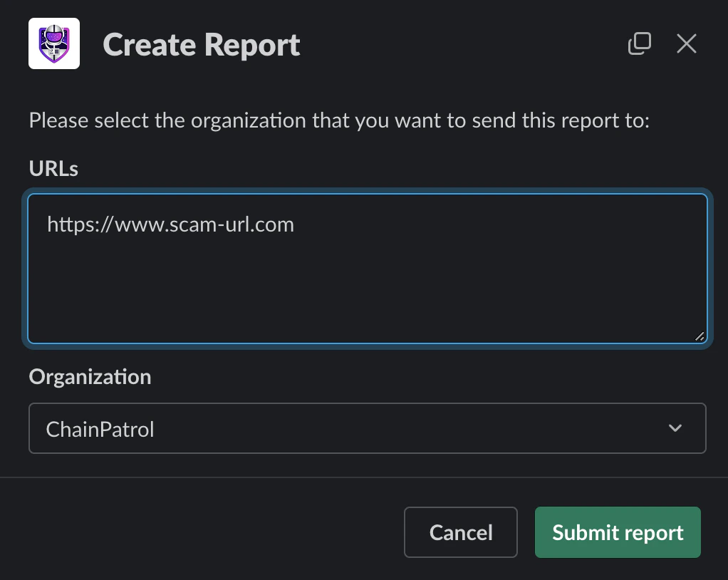This screenshot has height=580, width=728.
Task: Click the URLs field label
Action: pyautogui.click(x=53, y=169)
